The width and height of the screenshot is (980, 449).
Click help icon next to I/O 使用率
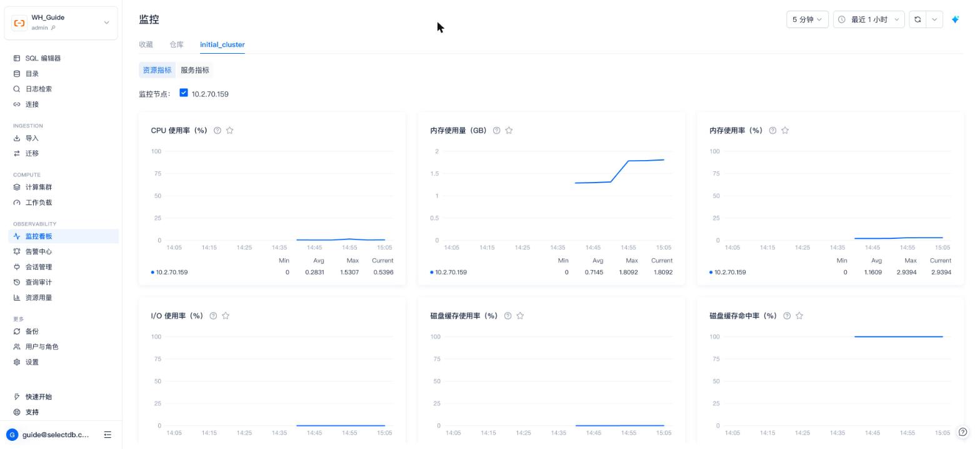[x=213, y=316]
